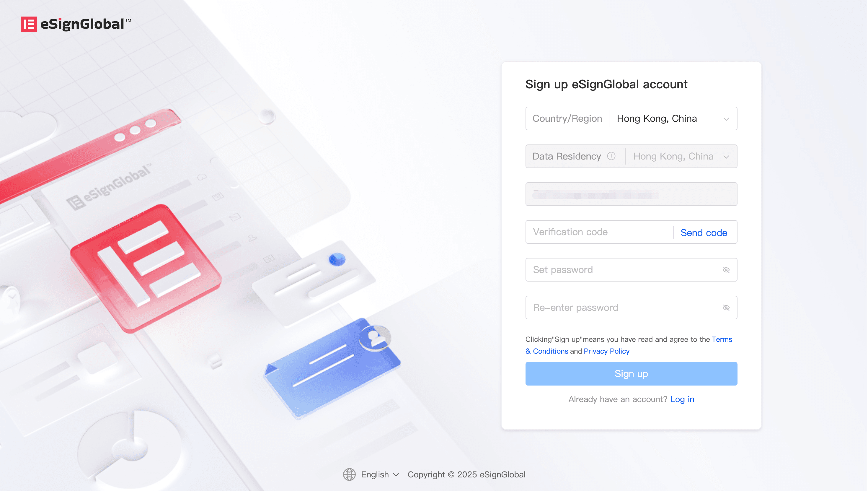Click the chevron next to English

pyautogui.click(x=396, y=475)
